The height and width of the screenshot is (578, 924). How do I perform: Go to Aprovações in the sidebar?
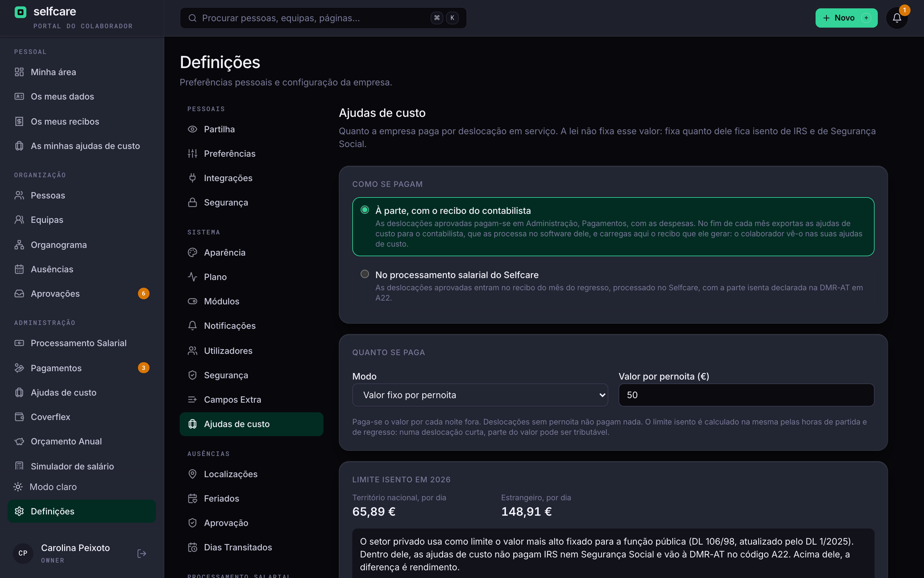click(82, 293)
